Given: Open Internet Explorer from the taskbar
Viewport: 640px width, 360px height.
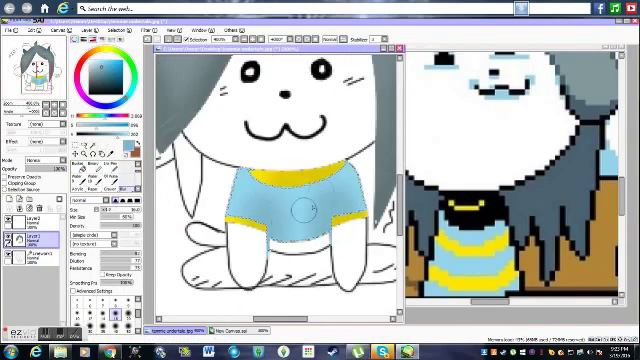Looking at the screenshot, I should [x=36, y=352].
